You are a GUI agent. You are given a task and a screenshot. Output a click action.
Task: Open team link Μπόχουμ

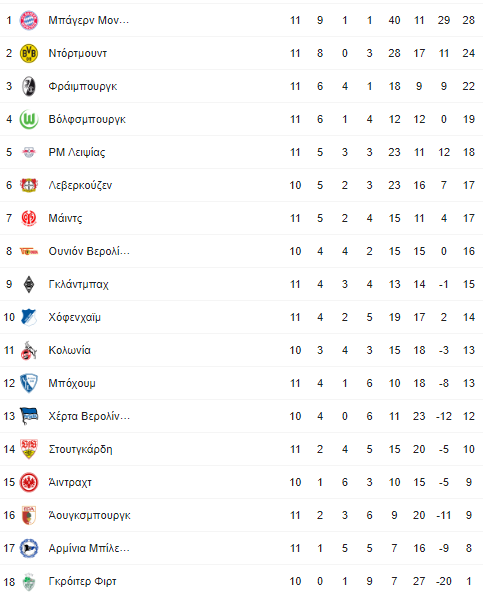72,383
